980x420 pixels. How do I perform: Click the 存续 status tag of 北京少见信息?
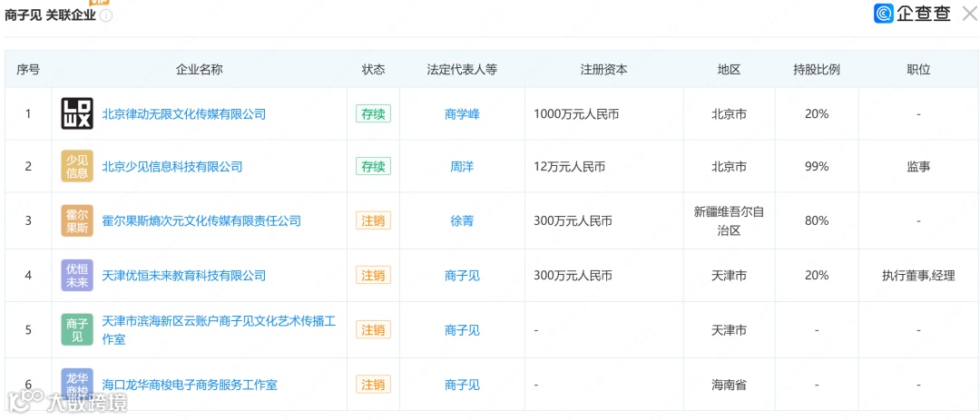pos(373,166)
